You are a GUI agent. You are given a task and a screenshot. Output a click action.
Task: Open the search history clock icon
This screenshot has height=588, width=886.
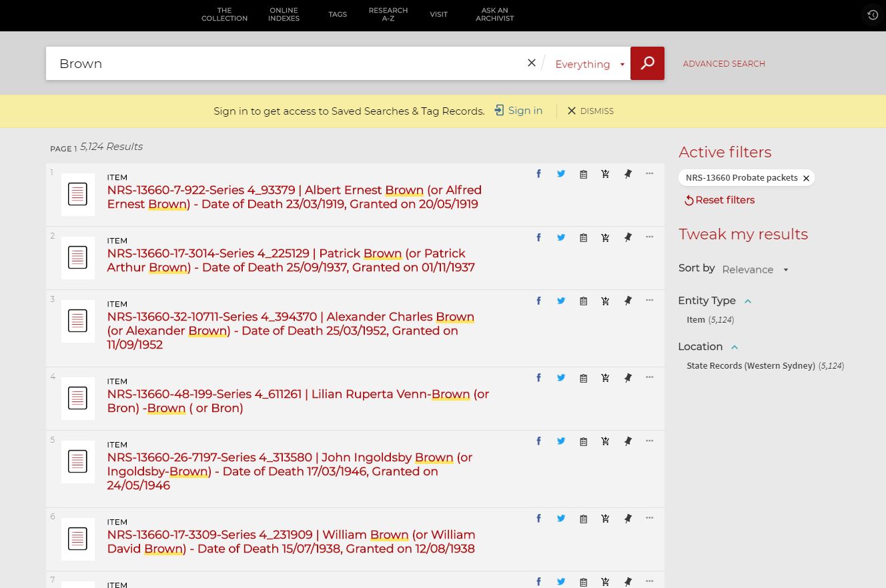click(x=872, y=15)
